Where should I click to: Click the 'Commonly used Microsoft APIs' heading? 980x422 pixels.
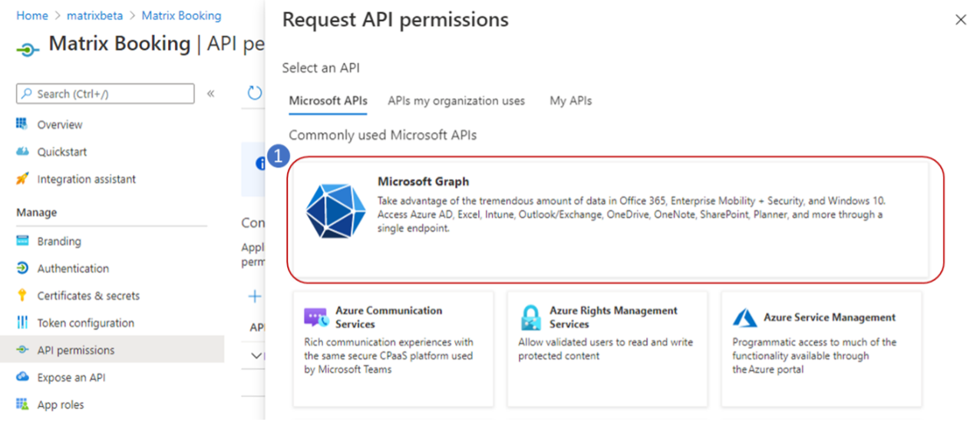[x=383, y=135]
